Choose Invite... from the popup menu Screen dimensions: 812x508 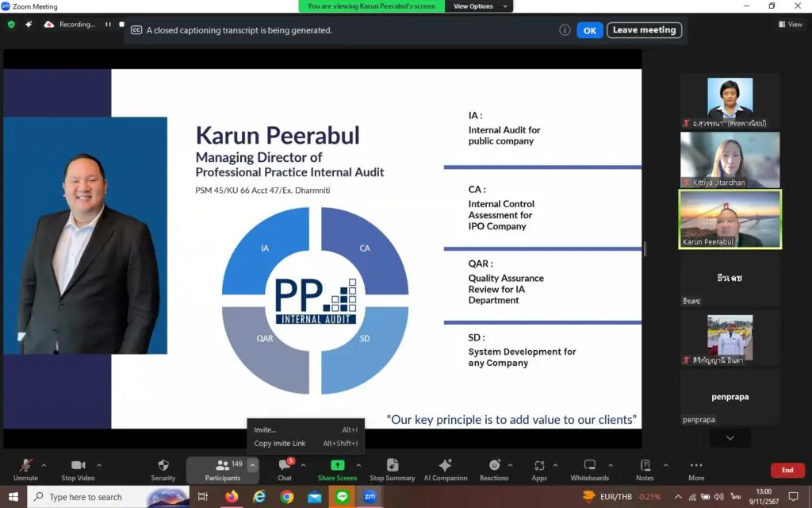(305, 429)
